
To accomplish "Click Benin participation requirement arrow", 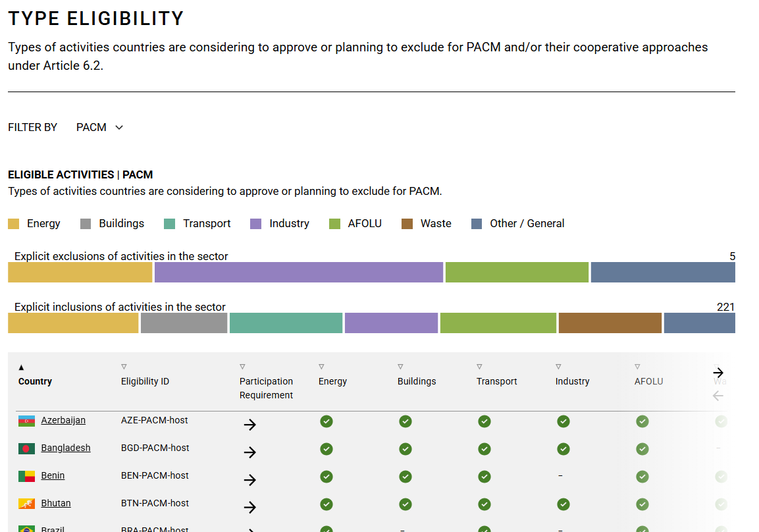I will [x=249, y=480].
